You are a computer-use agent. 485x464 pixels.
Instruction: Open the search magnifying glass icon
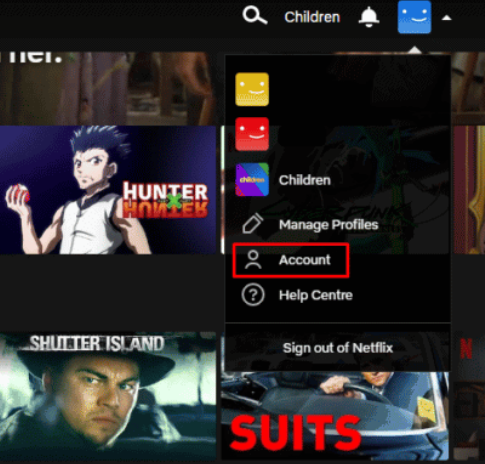[255, 16]
